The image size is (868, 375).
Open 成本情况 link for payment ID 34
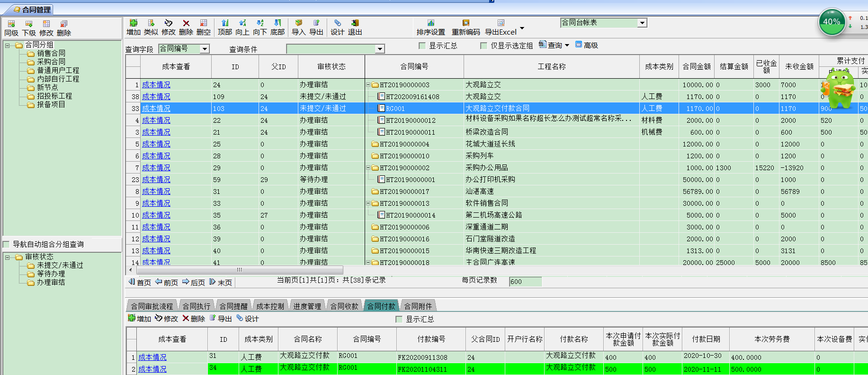point(152,369)
